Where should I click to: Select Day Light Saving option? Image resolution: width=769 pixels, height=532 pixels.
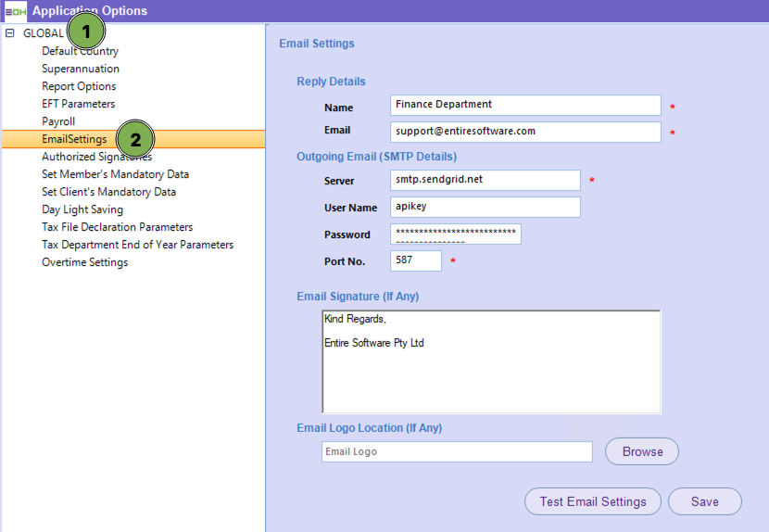pyautogui.click(x=82, y=209)
